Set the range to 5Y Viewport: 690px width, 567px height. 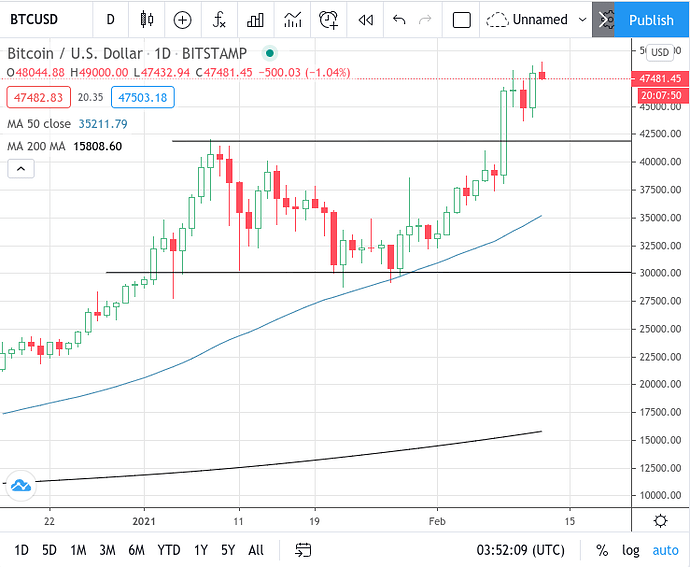[x=228, y=550]
